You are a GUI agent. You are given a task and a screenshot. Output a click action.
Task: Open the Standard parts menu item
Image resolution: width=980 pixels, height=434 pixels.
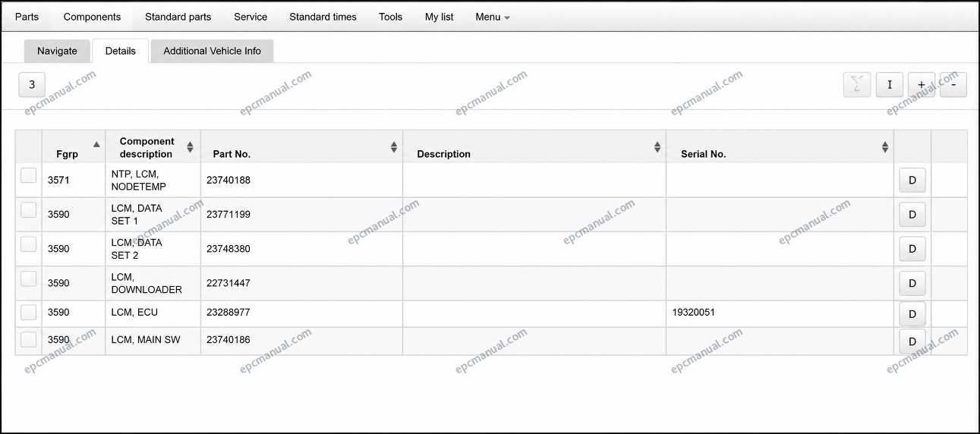coord(178,17)
